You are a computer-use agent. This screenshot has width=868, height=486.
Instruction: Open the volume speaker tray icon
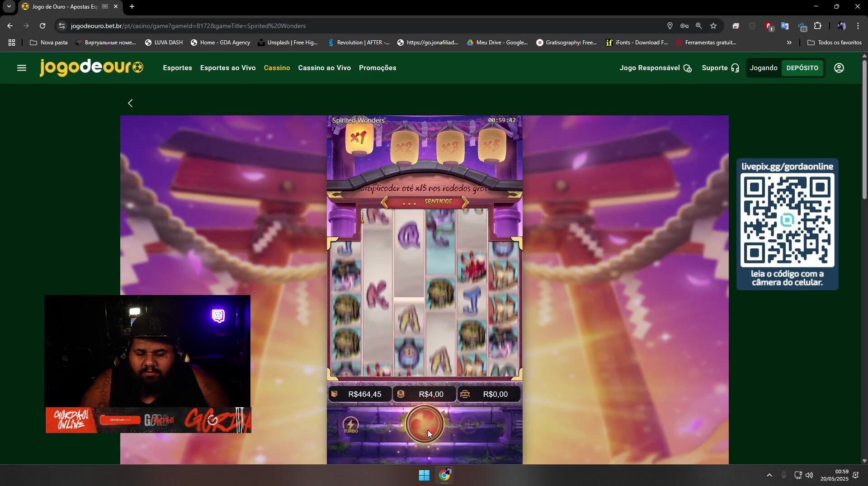(x=809, y=475)
